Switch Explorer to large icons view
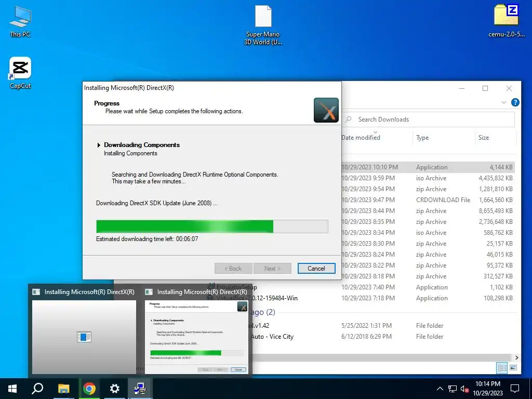 pyautogui.click(x=513, y=368)
